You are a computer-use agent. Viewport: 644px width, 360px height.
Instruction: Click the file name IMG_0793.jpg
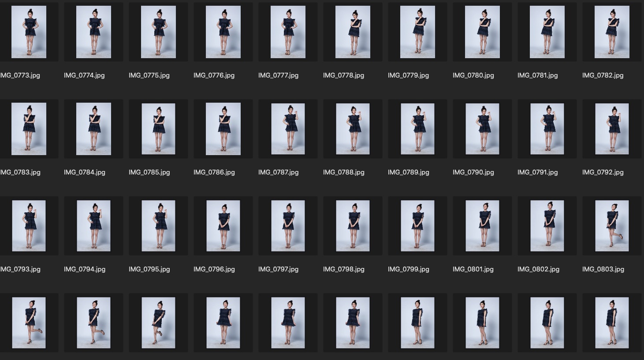tap(20, 269)
